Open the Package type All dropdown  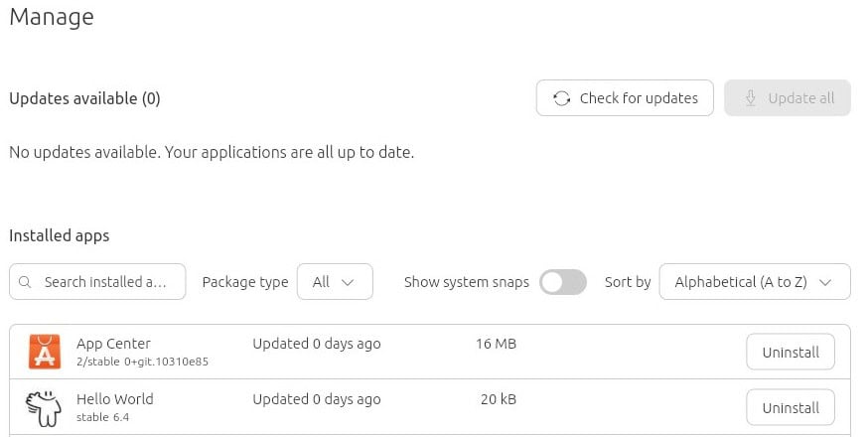pyautogui.click(x=335, y=282)
